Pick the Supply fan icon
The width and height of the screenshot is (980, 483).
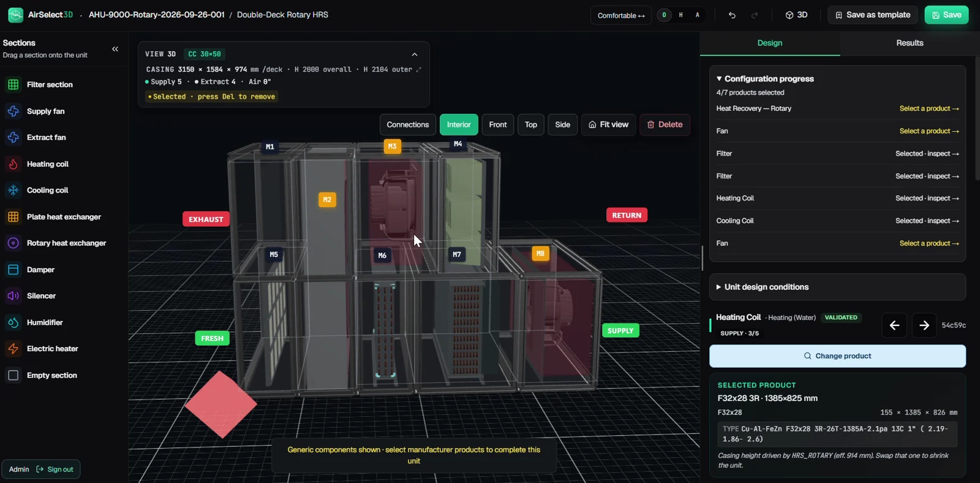[x=13, y=111]
